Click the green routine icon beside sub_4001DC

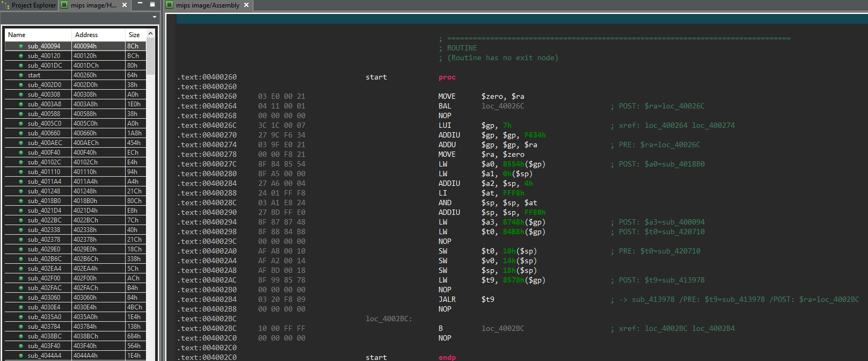[x=21, y=66]
